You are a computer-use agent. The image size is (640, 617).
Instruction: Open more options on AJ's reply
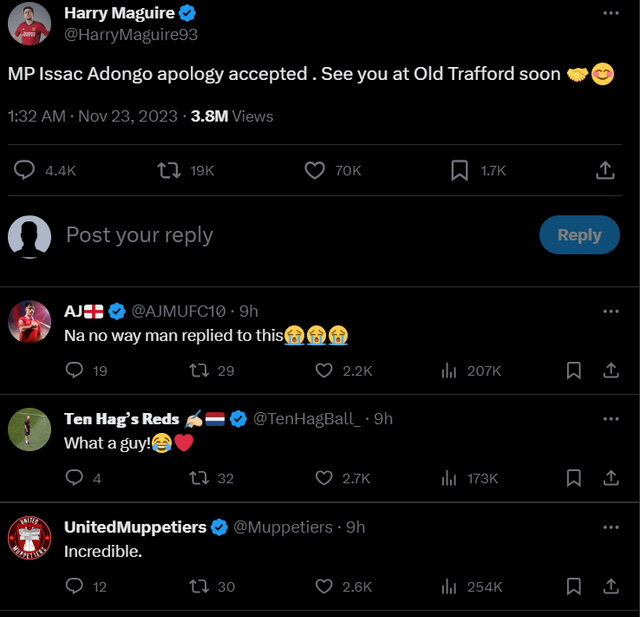(x=611, y=311)
